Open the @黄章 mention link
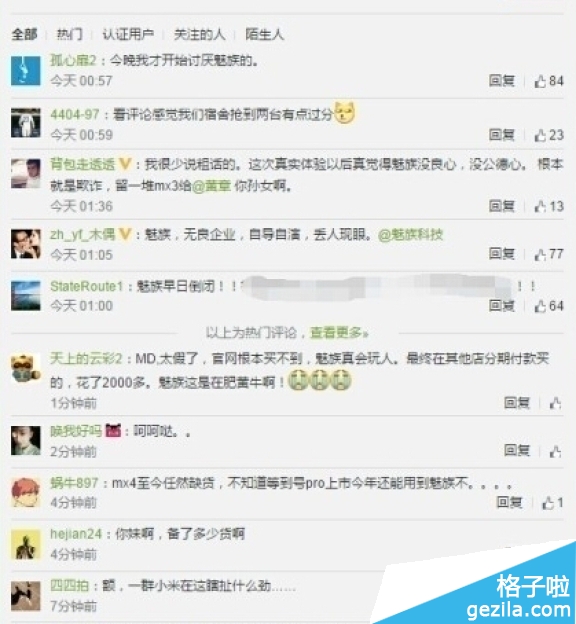 211,186
